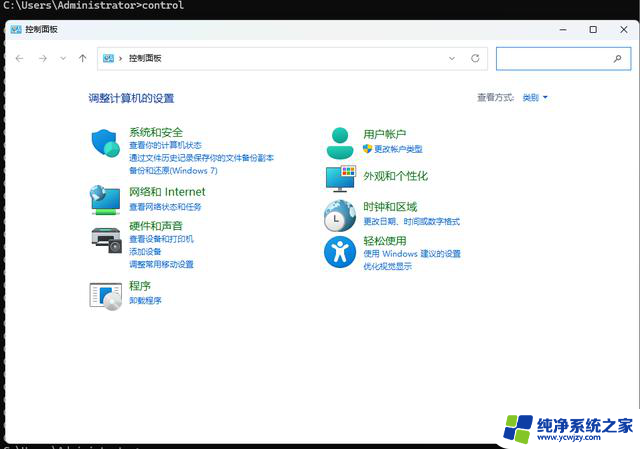Click the 更改帐户类型 link
The width and height of the screenshot is (640, 449).
pos(398,149)
